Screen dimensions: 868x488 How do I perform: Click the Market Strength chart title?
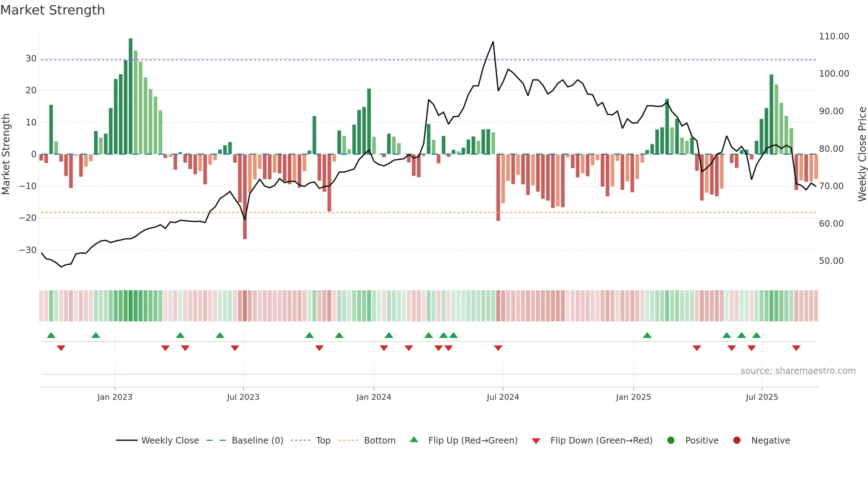[x=52, y=10]
